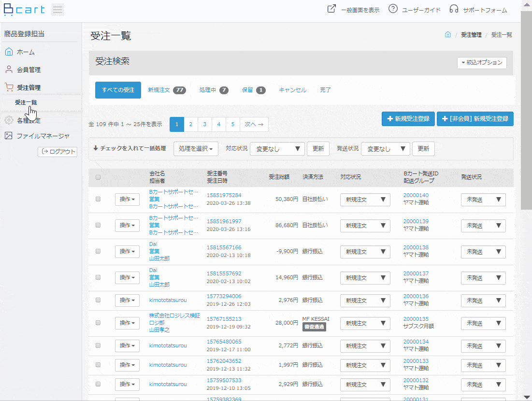Viewport: 532px width, 401px height.
Task: Select the header select-all checkbox
Action: pos(98,177)
